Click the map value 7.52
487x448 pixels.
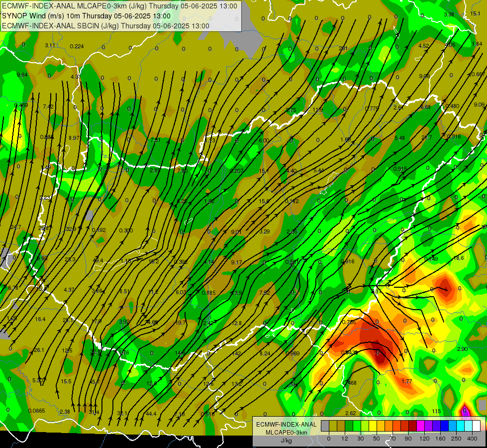click(x=264, y=293)
